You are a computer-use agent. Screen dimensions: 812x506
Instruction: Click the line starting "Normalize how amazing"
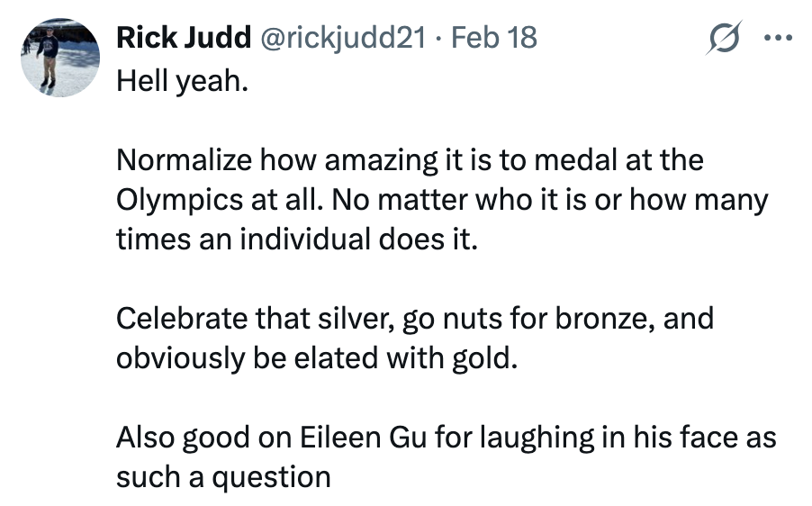click(x=410, y=162)
